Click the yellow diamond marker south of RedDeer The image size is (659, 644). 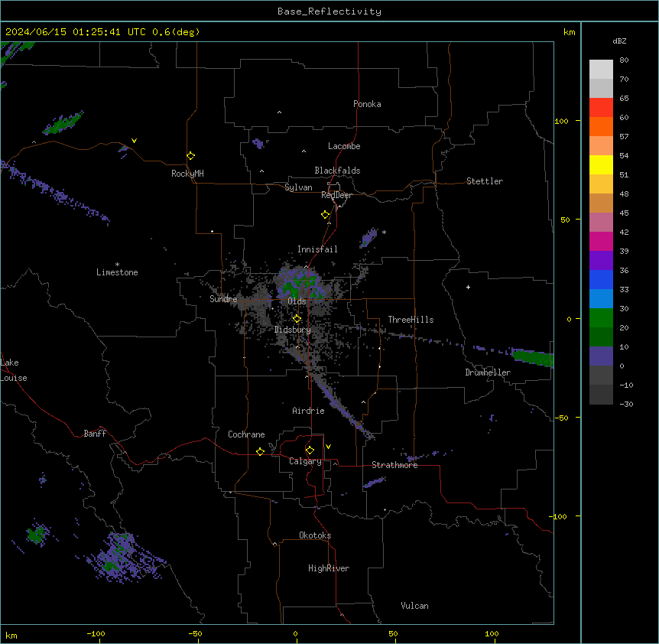coord(325,215)
